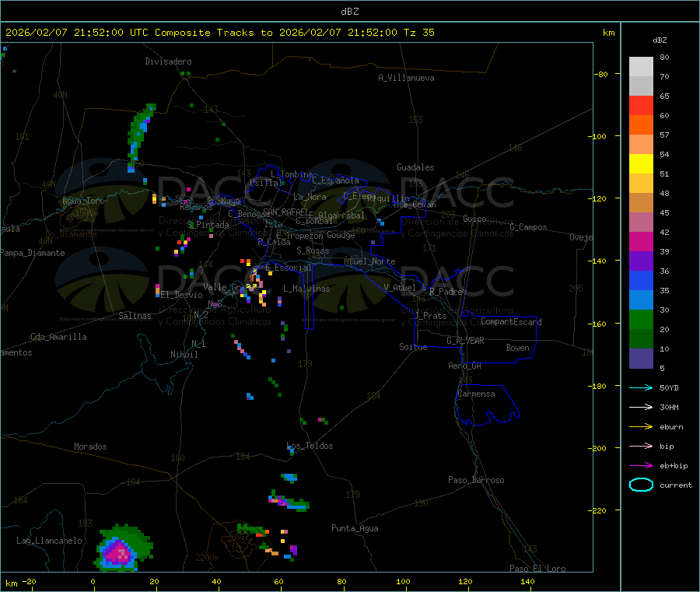Click the 'Bowen' map label
Image resolution: width=700 pixels, height=592 pixels.
(518, 348)
